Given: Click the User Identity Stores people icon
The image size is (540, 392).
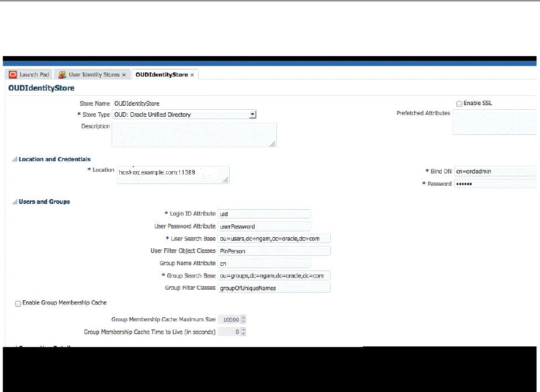Looking at the screenshot, I should click(x=62, y=74).
